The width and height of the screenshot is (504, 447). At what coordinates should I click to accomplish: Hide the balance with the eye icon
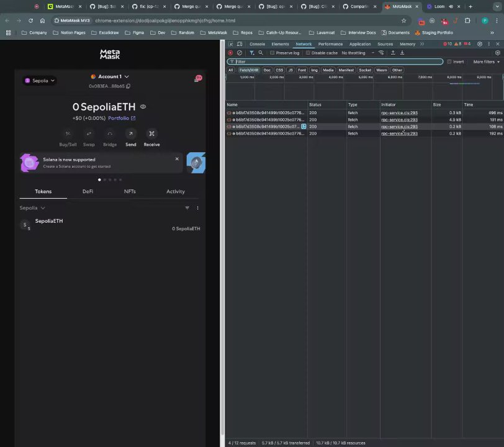(x=143, y=107)
